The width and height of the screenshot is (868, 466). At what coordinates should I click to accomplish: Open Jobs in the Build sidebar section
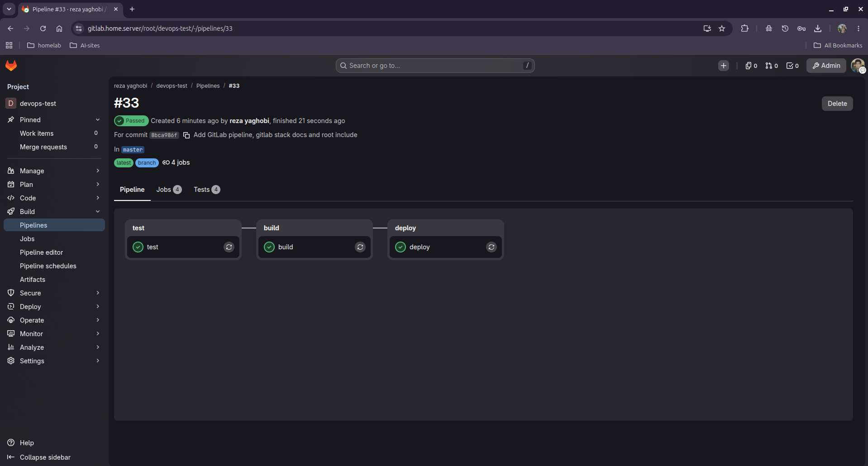coord(54,239)
